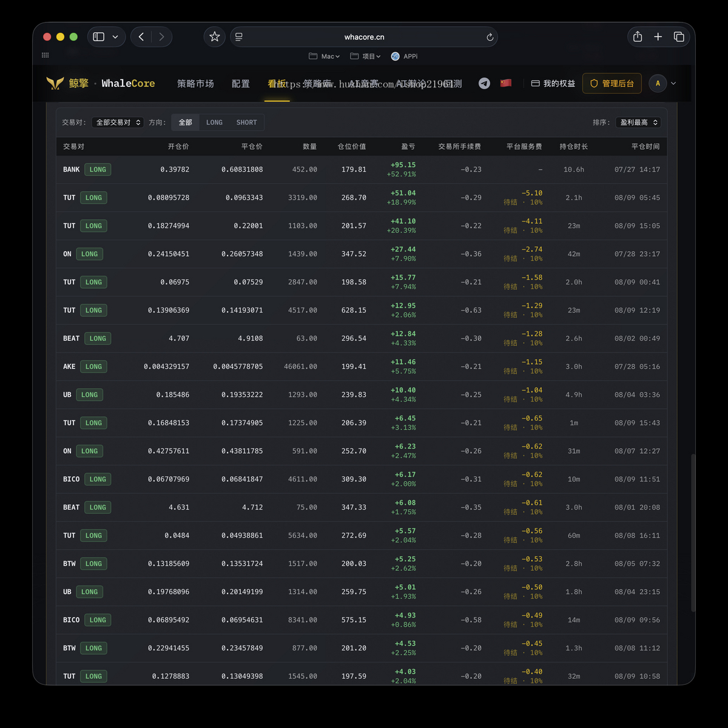Open the 盈利最高 sort dropdown
The image size is (728, 728).
[638, 123]
